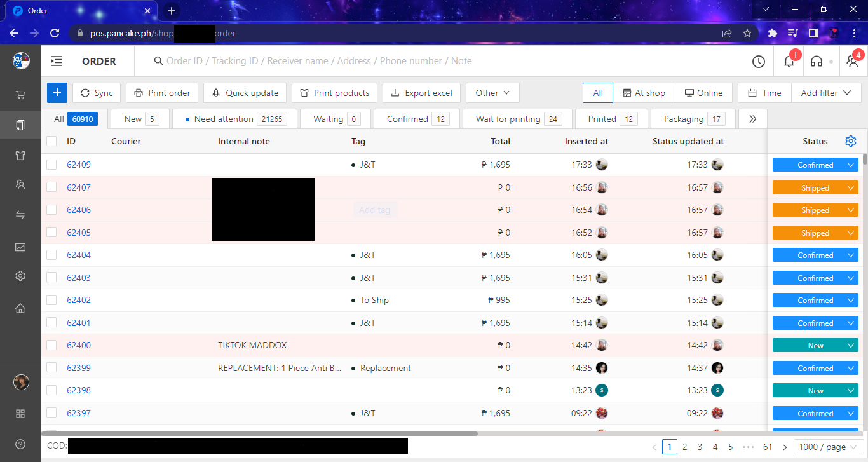The width and height of the screenshot is (868, 462).
Task: Collapse the sidebar with the menu icon
Action: tap(57, 61)
